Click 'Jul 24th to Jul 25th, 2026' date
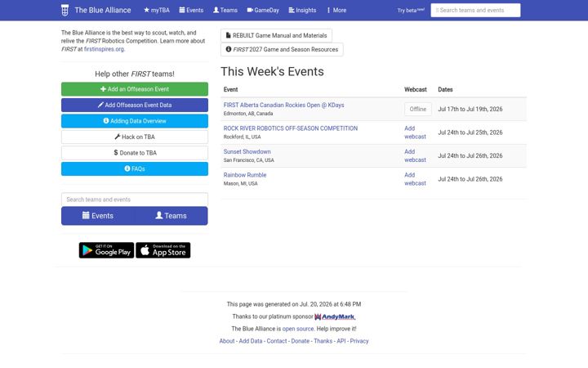The height and width of the screenshot is (368, 588). [x=470, y=132]
